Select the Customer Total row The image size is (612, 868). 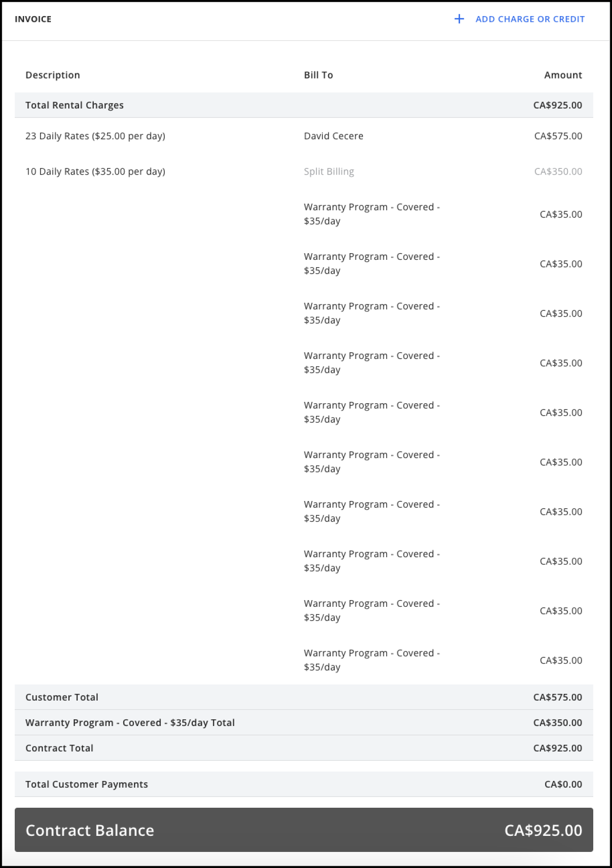304,697
